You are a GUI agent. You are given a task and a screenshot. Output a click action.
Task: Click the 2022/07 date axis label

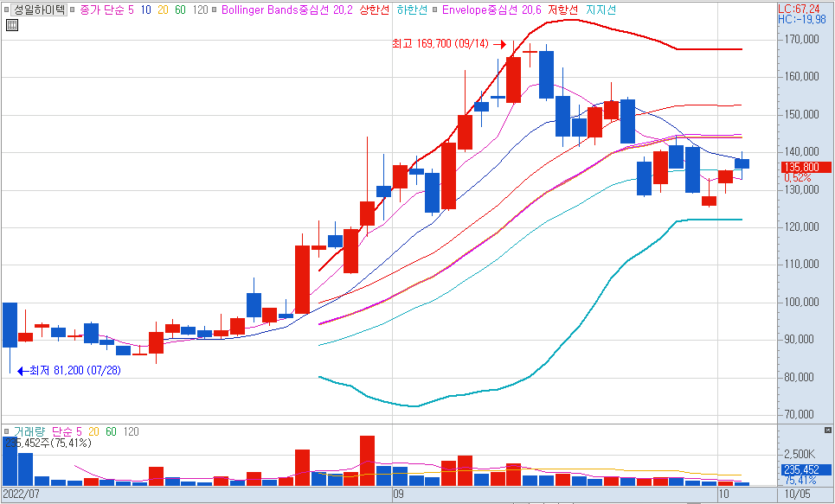point(22,494)
